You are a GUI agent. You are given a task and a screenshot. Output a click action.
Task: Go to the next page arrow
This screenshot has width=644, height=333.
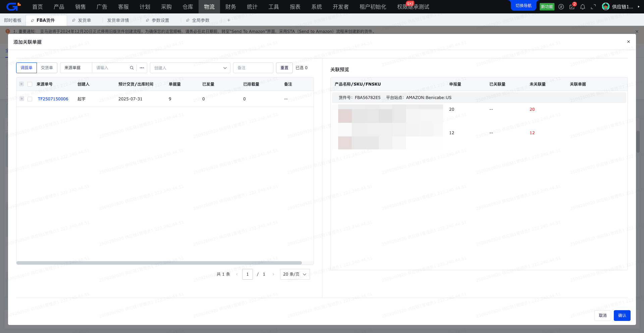click(x=273, y=274)
